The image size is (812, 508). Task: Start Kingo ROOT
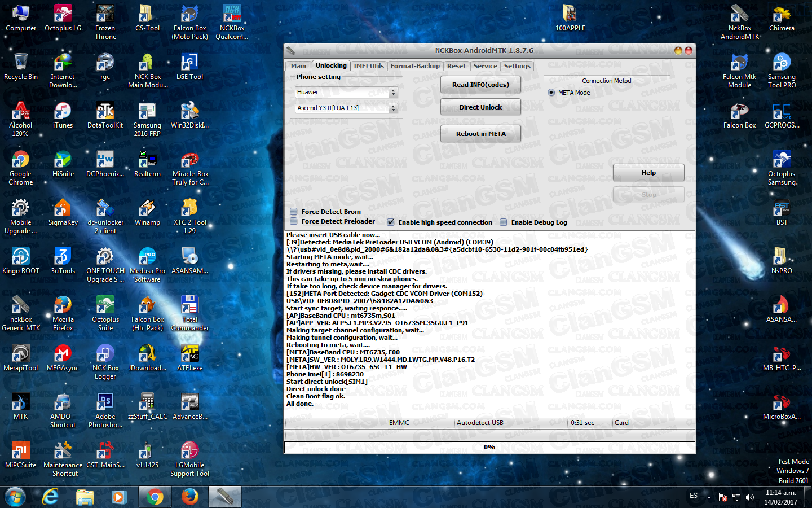point(21,257)
